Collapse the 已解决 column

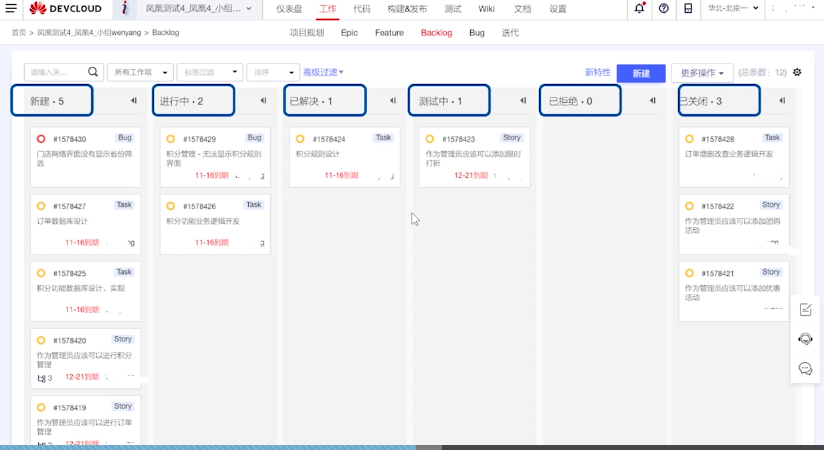pyautogui.click(x=393, y=100)
